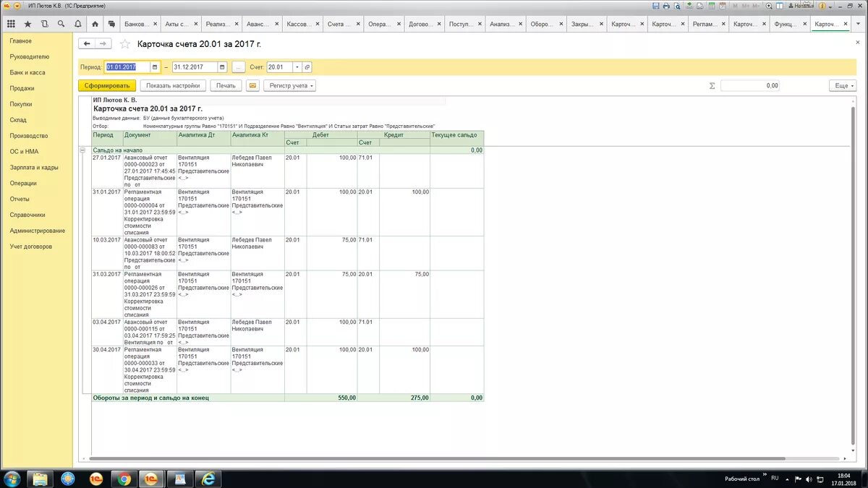
Task: Open Зарплата и кадры section
Action: click(x=34, y=167)
